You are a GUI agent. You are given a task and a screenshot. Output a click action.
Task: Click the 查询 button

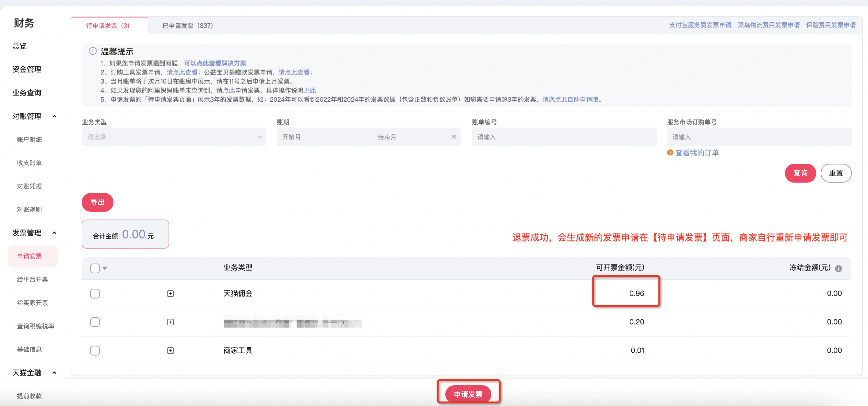coord(800,173)
